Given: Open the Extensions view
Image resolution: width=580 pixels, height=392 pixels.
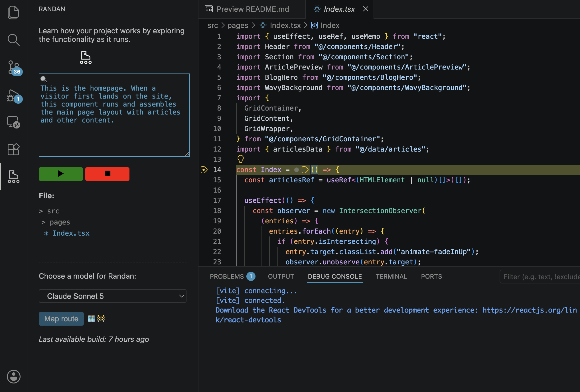Looking at the screenshot, I should (13, 149).
